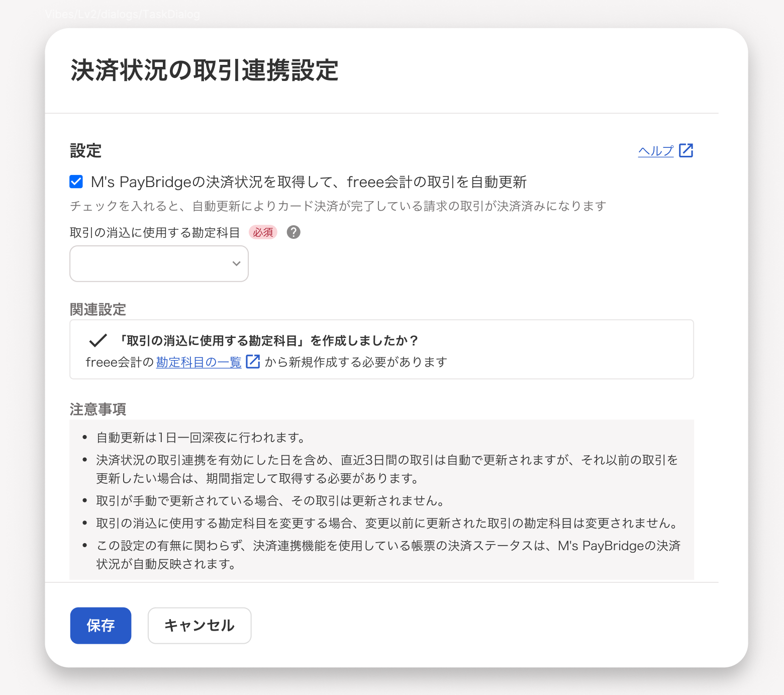Click the external link icon beside ヘルプ
The image size is (784, 695).
685,150
